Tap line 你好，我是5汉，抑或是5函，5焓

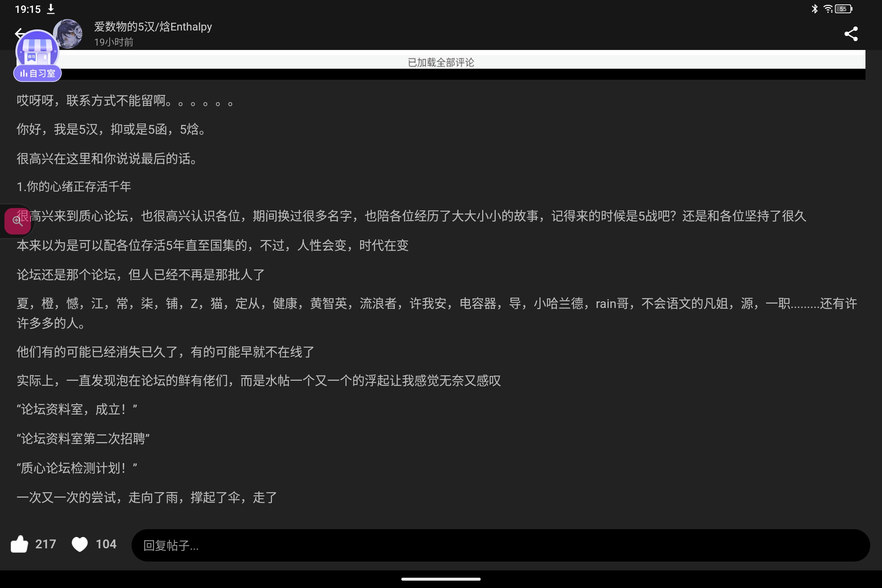pyautogui.click(x=111, y=129)
